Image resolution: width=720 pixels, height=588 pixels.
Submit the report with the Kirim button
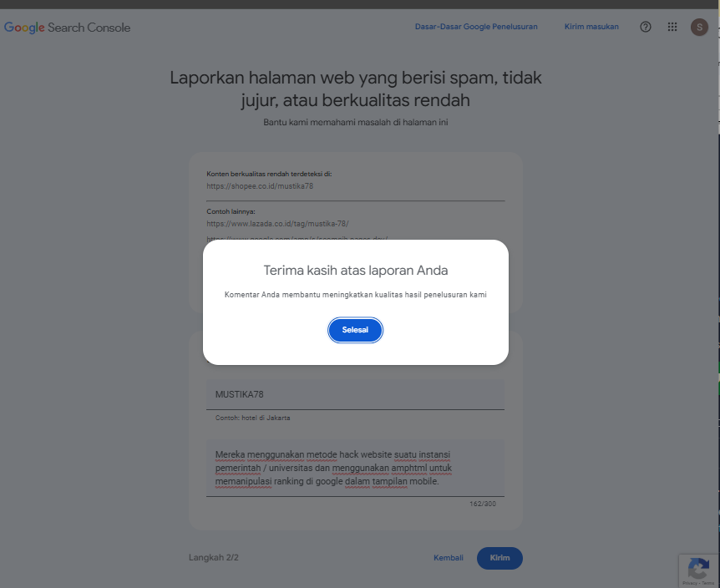coord(499,558)
